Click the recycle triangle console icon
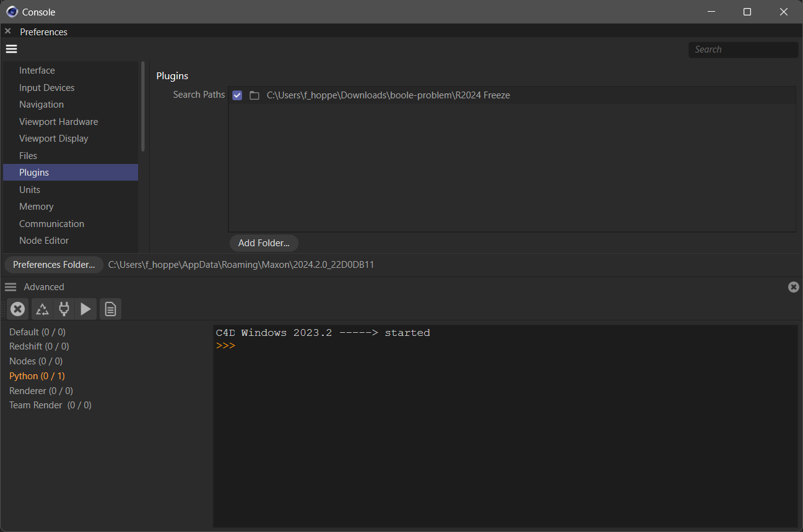This screenshot has height=532, width=803. pyautogui.click(x=42, y=309)
